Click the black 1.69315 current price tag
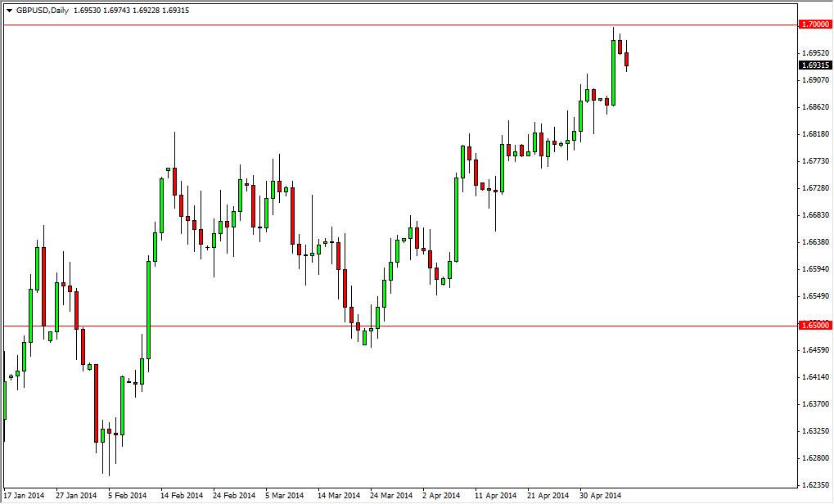 tap(816, 64)
